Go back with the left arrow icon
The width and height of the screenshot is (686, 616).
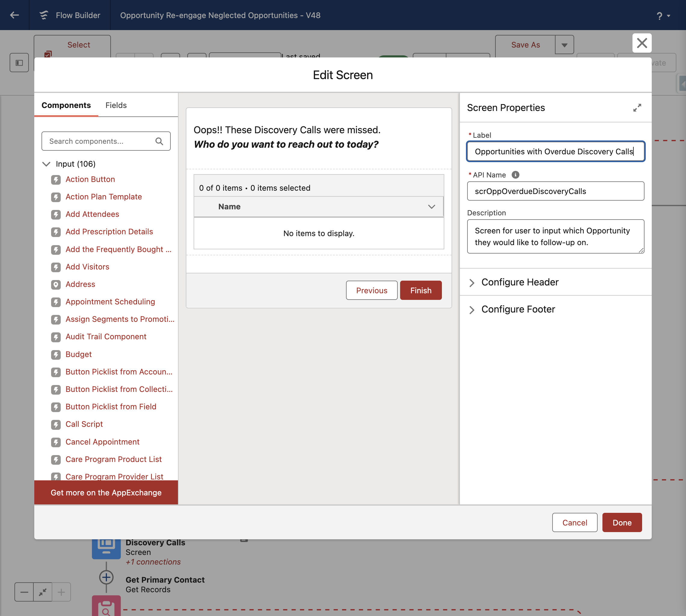14,15
